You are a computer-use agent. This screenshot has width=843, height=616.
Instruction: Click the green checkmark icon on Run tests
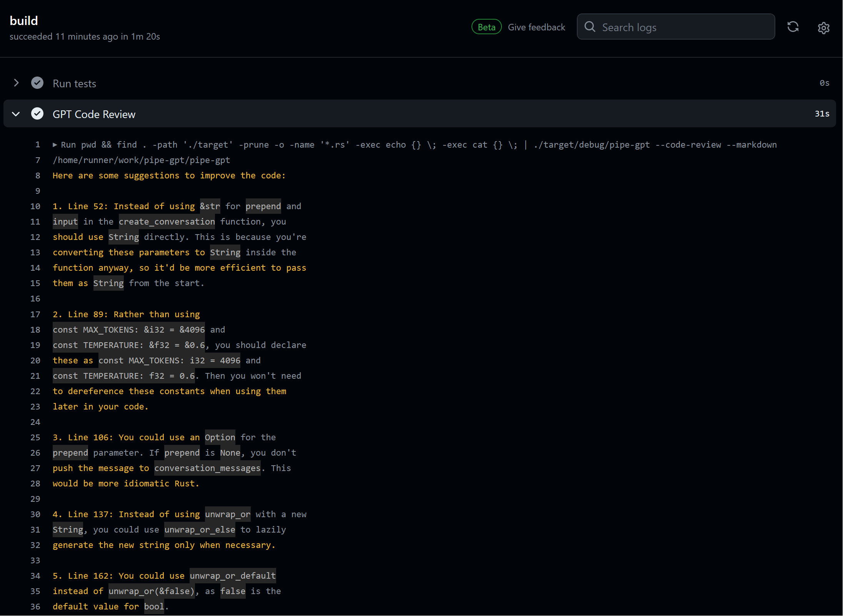pos(37,83)
